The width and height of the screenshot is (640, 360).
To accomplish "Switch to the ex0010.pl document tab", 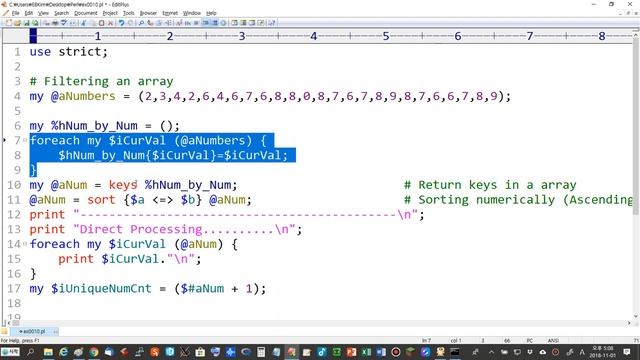I will point(33,331).
